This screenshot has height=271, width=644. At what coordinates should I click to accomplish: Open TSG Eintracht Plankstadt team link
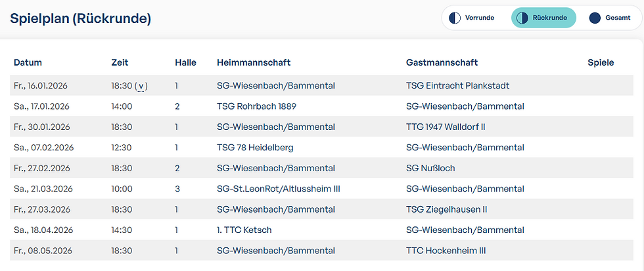[x=457, y=85]
